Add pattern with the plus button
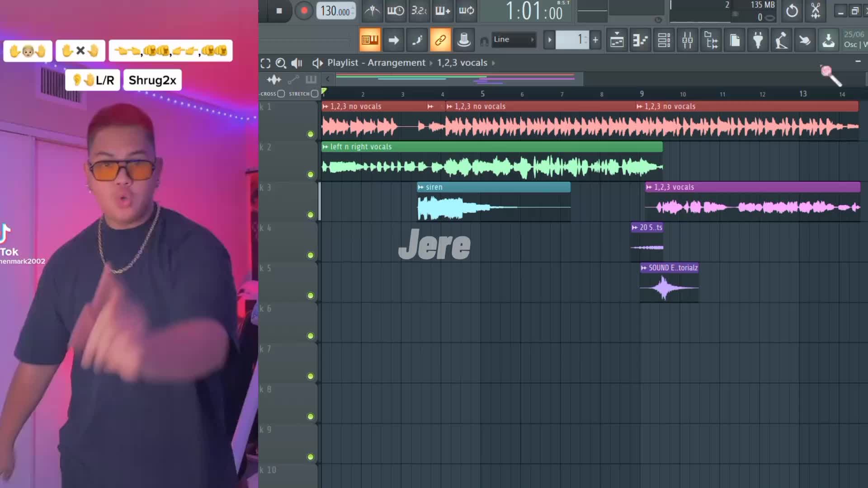Screen dimensions: 868x488 click(x=595, y=40)
